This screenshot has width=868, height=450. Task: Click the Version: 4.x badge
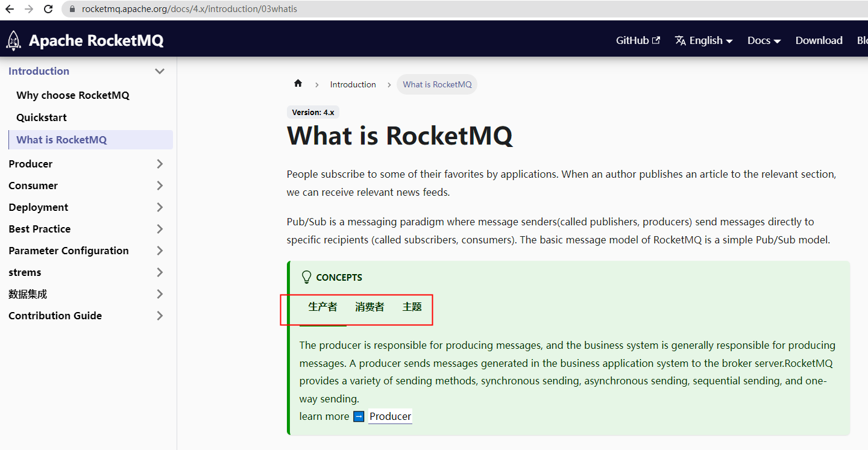pos(313,112)
